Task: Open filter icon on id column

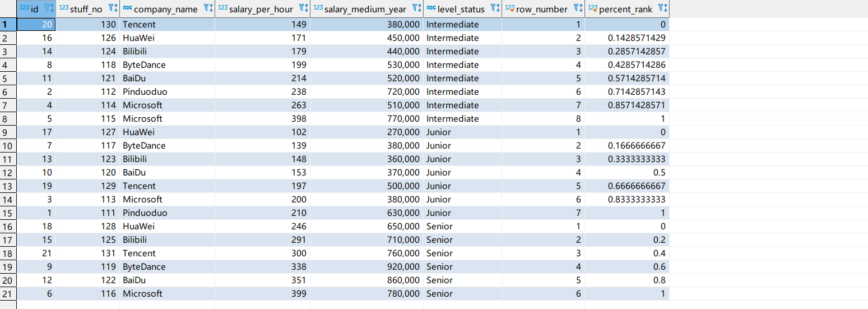Action: pos(46,8)
